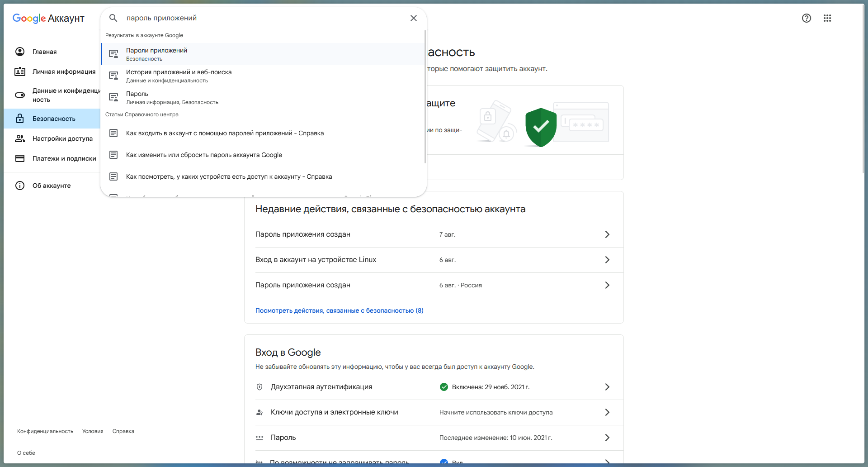This screenshot has width=868, height=467.
Task: Click article icon beside Как посмотреть устройства
Action: (113, 176)
